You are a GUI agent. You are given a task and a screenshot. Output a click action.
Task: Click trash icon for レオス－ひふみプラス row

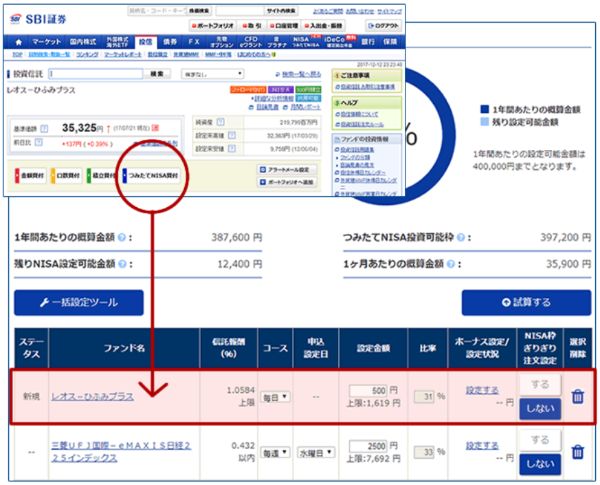(577, 396)
